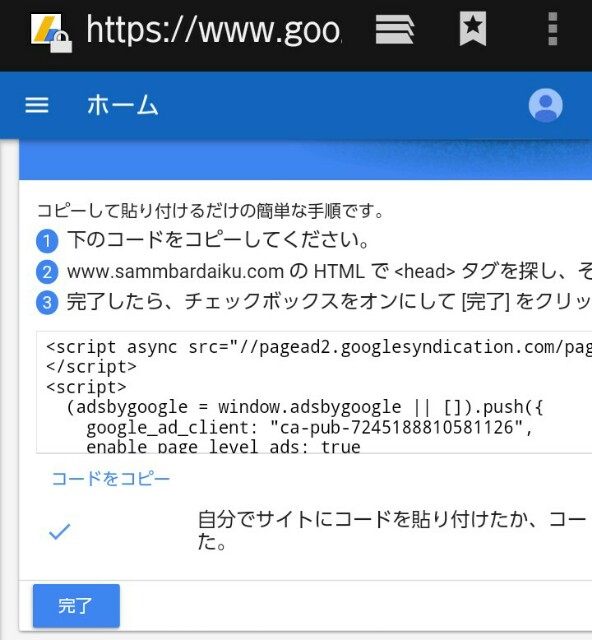Click the pagead2.googlesyndication.com script line
This screenshot has width=592, height=640.
click(319, 347)
